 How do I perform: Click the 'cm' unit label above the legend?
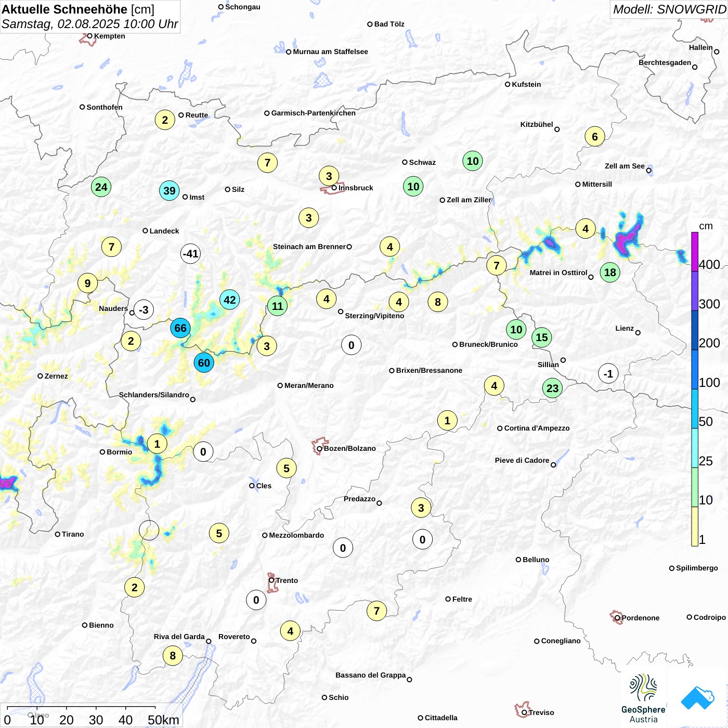coord(706,226)
